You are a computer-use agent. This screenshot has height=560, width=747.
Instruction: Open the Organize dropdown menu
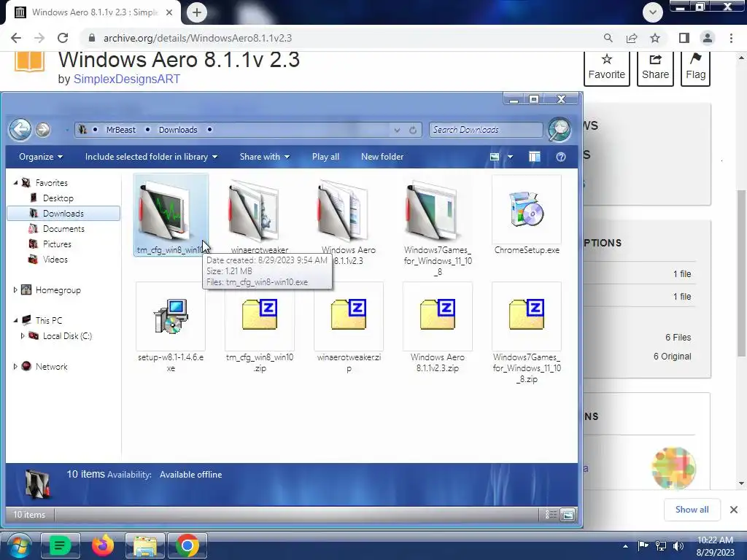(41, 157)
